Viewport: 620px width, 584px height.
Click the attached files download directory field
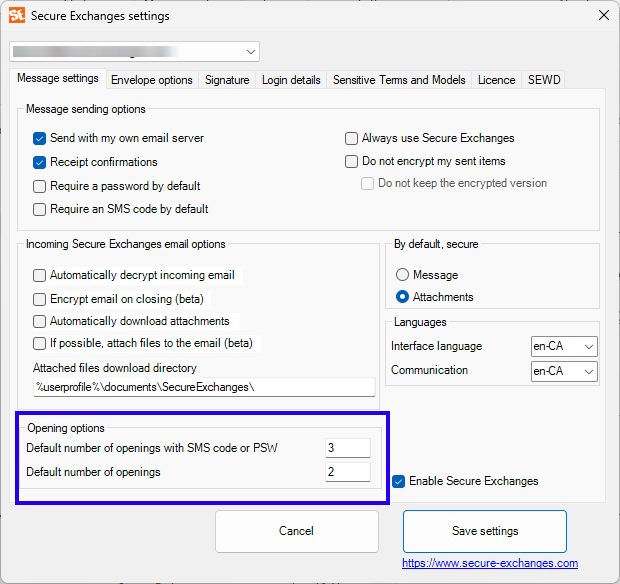pyautogui.click(x=204, y=387)
